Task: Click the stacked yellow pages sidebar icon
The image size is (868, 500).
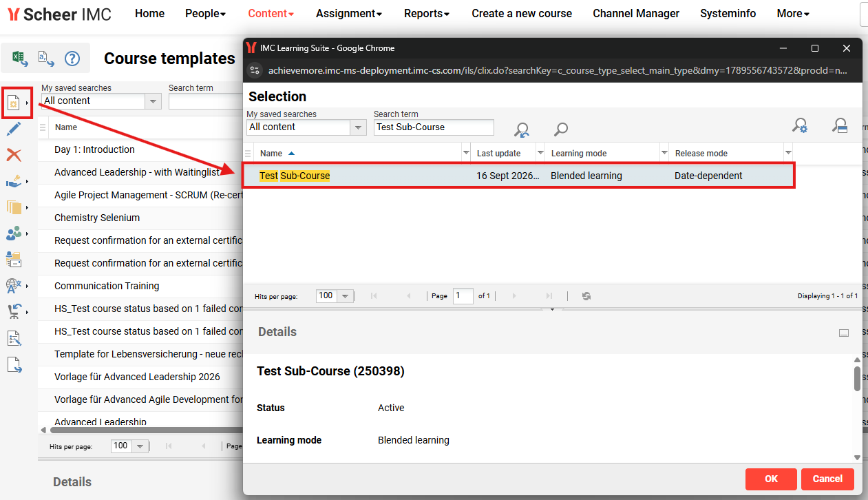Action: pos(14,207)
